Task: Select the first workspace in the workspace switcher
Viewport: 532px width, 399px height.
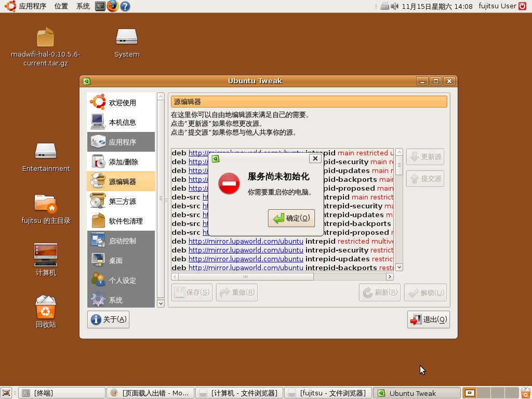Action: [470, 393]
